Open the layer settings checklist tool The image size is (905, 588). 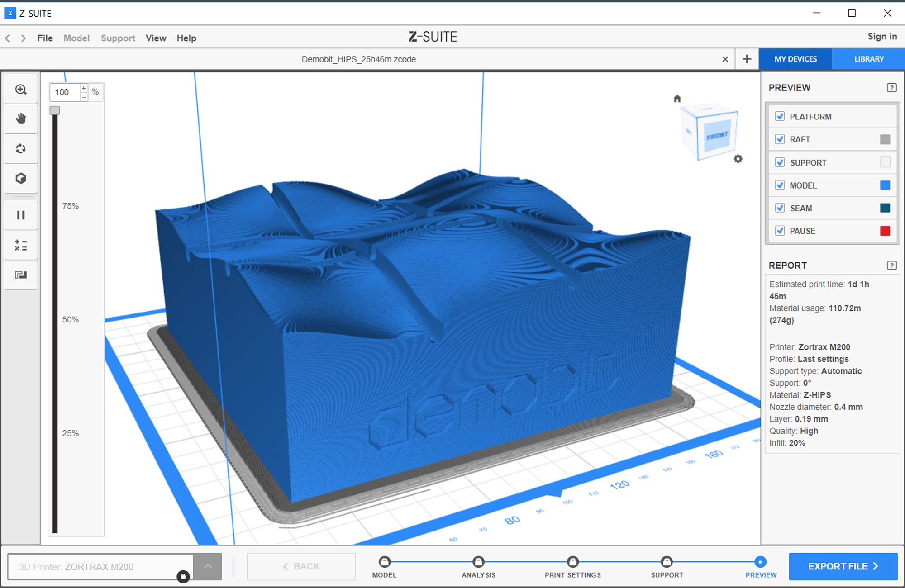(21, 245)
